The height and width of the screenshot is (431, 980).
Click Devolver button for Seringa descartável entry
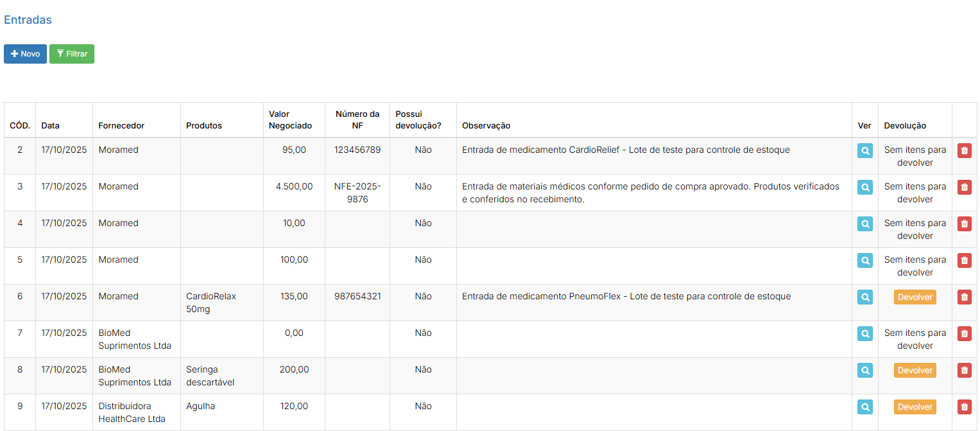(x=915, y=371)
